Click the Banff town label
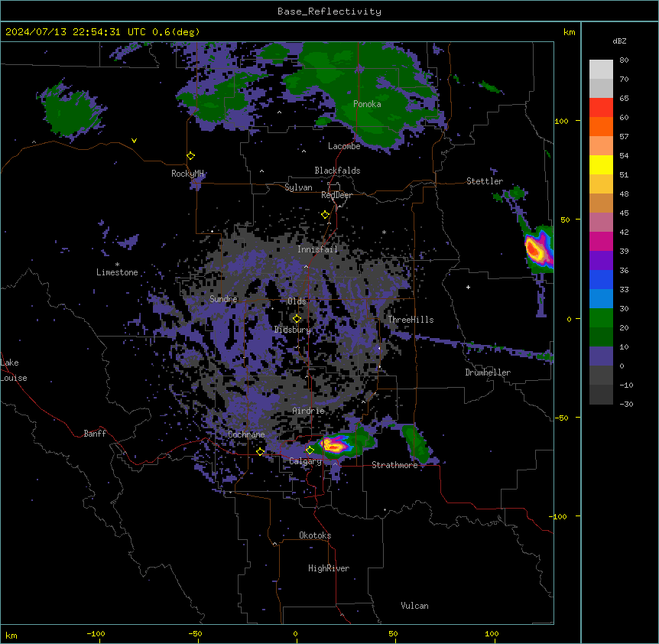Screen dimensions: 659x644 tap(95, 434)
